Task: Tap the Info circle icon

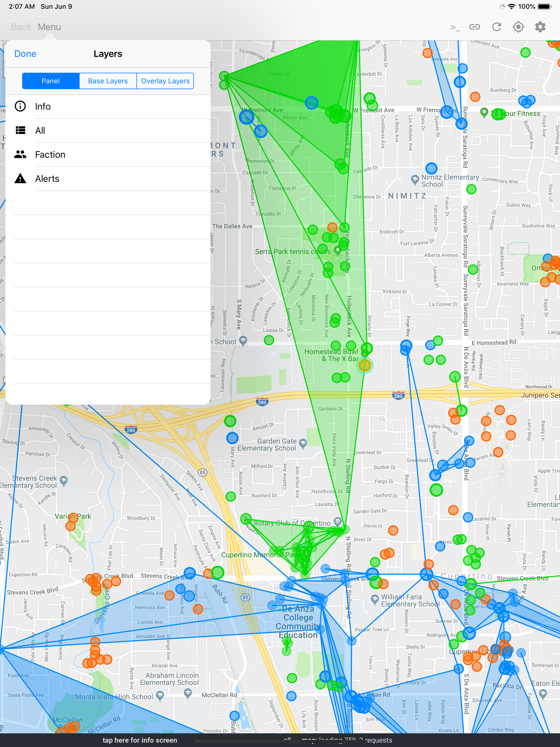Action: pos(20,106)
